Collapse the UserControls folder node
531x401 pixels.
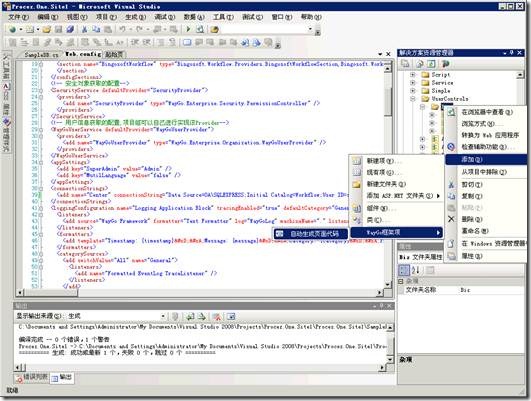click(x=412, y=99)
